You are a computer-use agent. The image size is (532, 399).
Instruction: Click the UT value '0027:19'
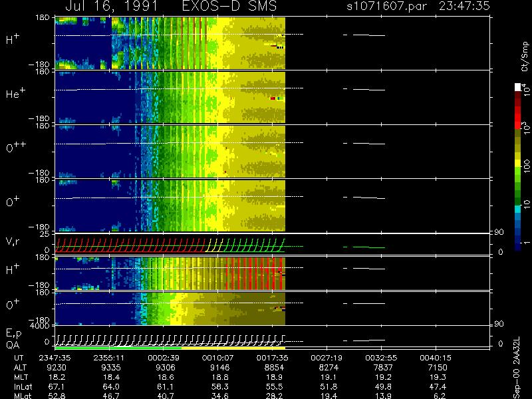point(327,358)
